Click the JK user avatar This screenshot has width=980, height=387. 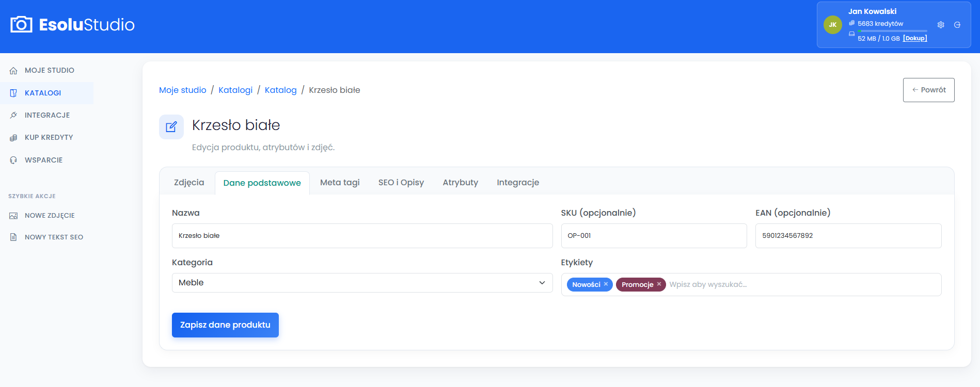point(833,25)
